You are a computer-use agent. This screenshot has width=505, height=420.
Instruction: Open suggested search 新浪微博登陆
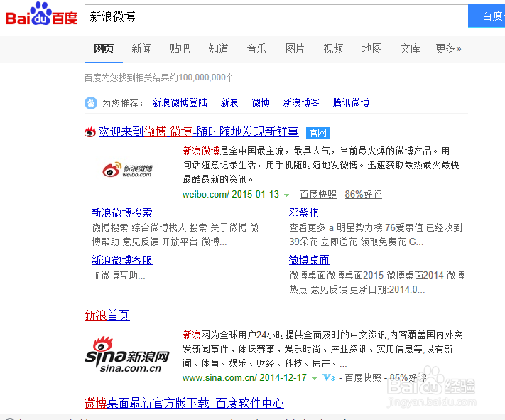180,103
